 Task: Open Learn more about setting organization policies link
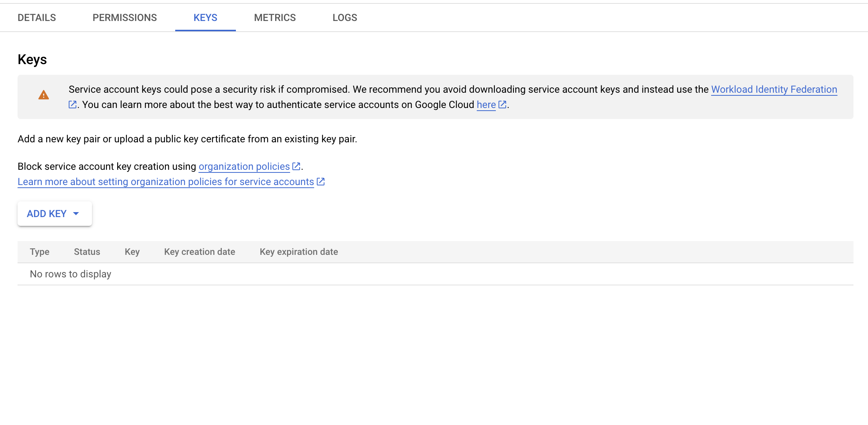(166, 182)
